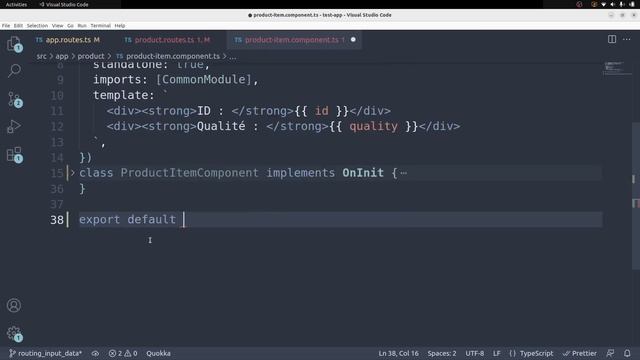The height and width of the screenshot is (360, 640).
Task: Open the Accounts menu icon
Action: (x=14, y=305)
